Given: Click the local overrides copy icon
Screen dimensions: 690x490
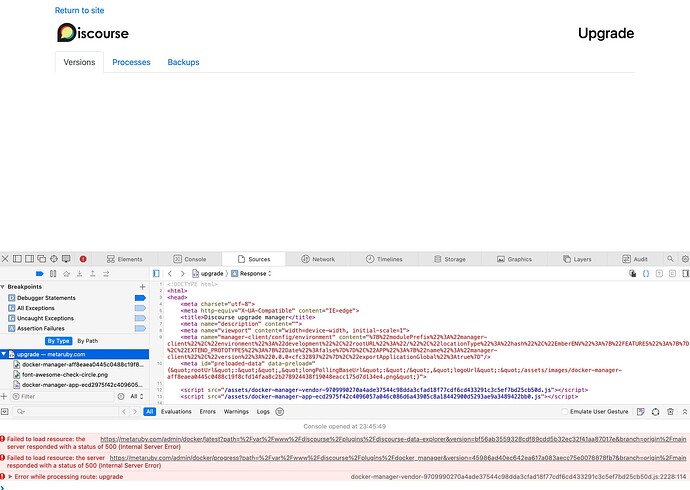Looking at the screenshot, I should 632,274.
